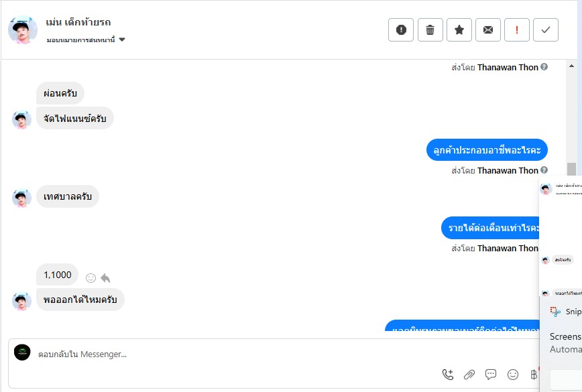Mark conversation as unread with envelope icon
The image size is (582, 392).
tap(488, 29)
